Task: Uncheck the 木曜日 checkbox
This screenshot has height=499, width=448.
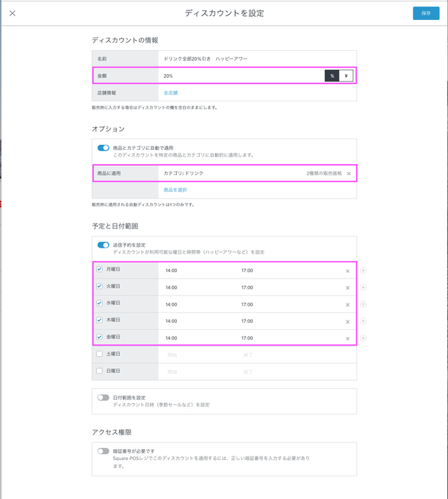Action: (100, 320)
